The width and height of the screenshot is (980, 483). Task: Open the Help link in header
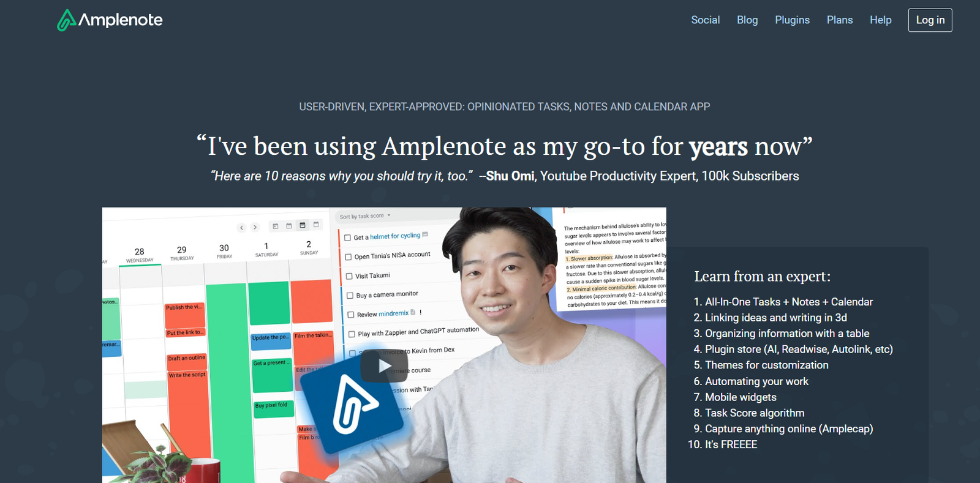coord(880,20)
